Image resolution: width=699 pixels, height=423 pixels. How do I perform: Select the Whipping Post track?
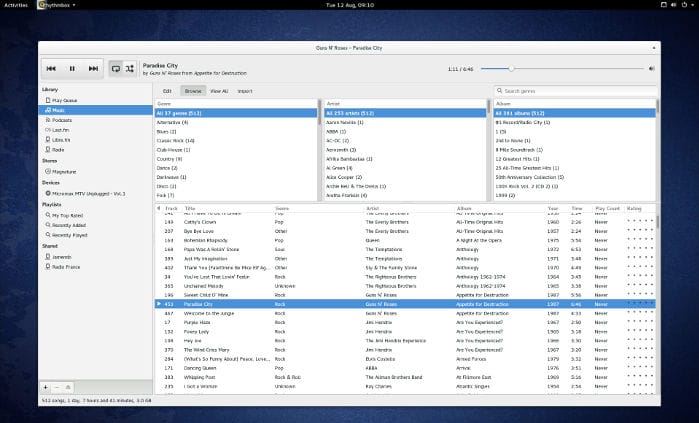(405, 378)
